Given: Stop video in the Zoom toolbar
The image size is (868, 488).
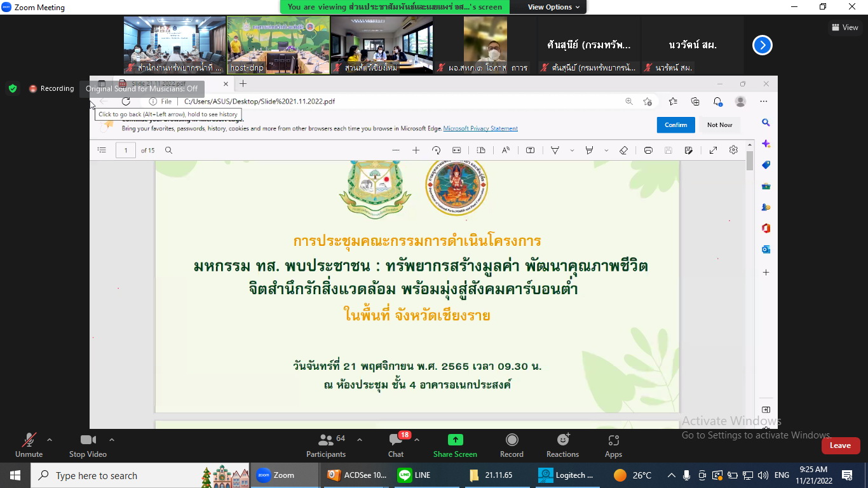Looking at the screenshot, I should point(88,445).
